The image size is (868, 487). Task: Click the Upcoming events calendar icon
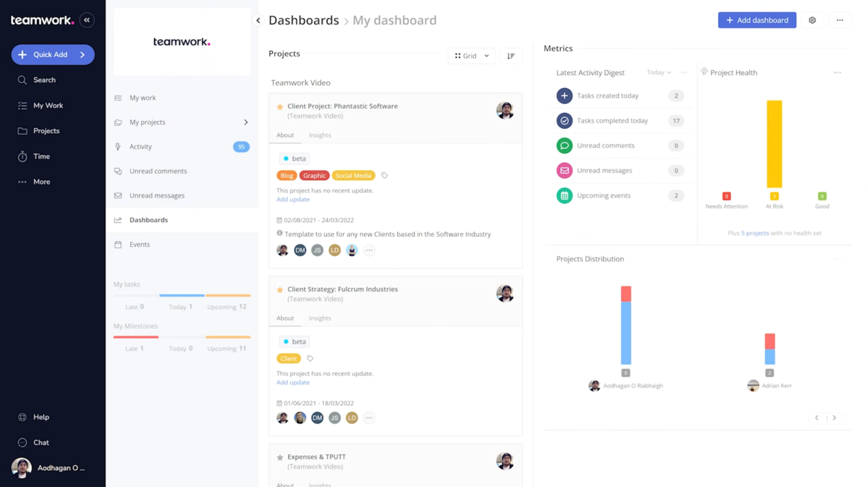564,195
